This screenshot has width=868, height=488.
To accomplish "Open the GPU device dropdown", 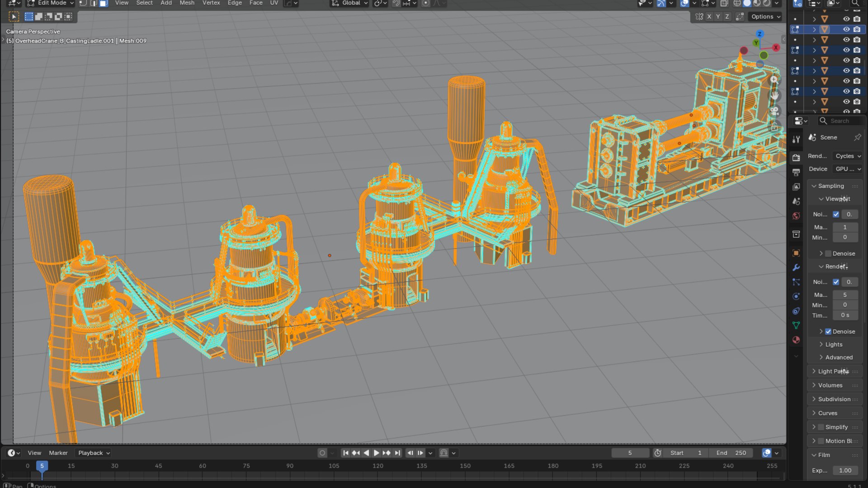I will 848,169.
